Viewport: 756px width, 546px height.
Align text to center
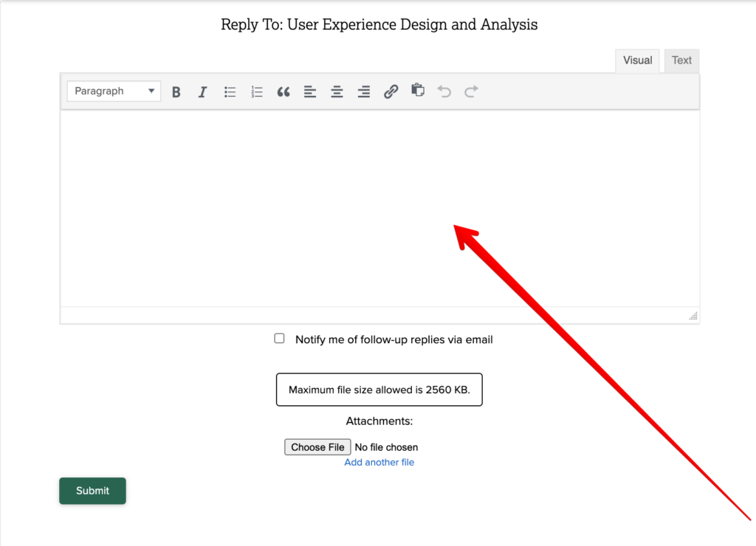coord(337,91)
